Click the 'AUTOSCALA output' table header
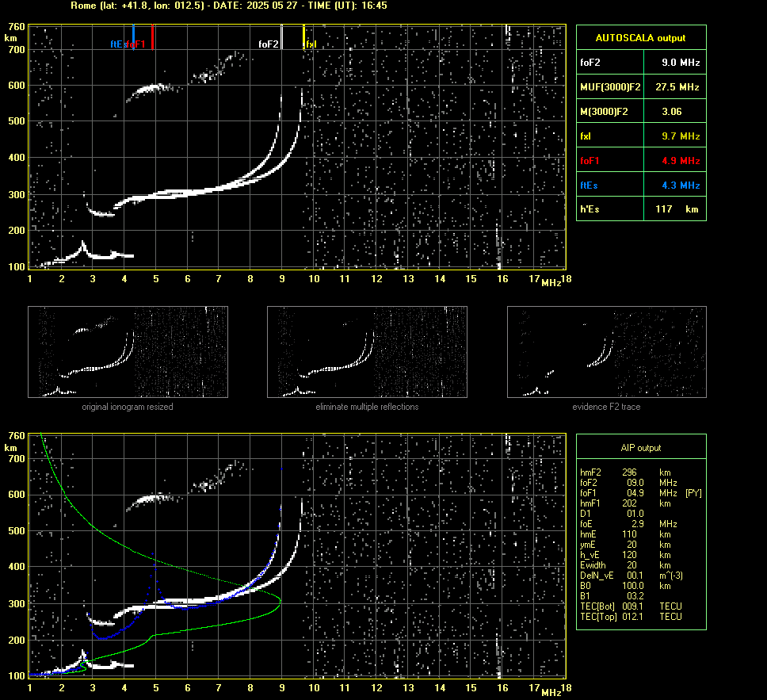The width and height of the screenshot is (767, 700). coord(641,38)
